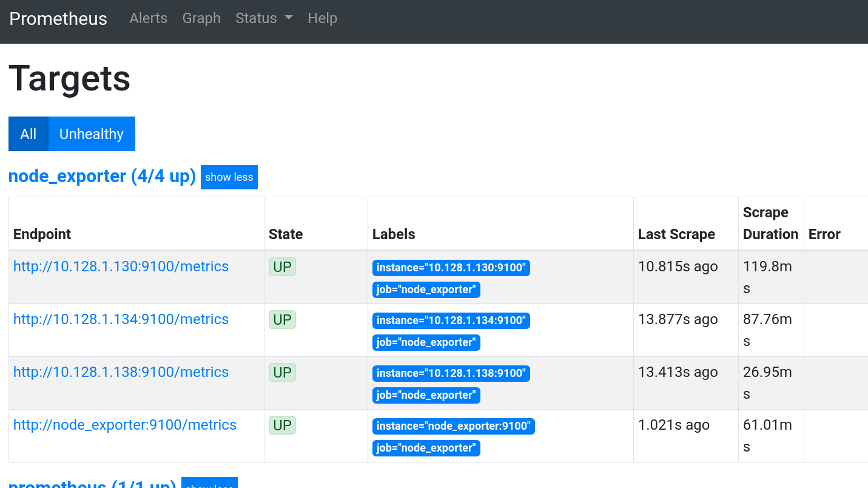Collapse the prometheus job section
The width and height of the screenshot is (868, 488).
tap(209, 484)
